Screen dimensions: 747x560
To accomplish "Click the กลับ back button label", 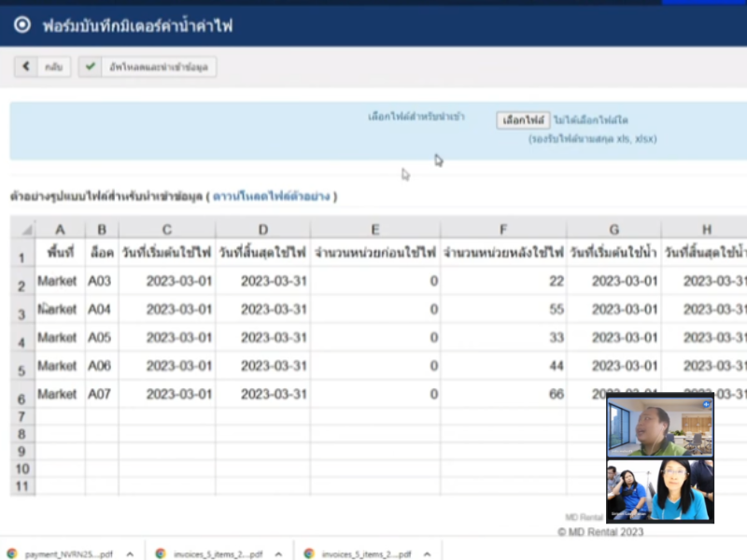I will [53, 67].
